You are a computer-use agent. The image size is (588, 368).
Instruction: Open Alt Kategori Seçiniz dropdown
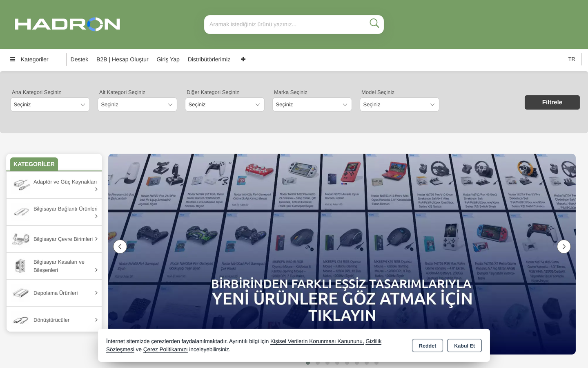137,105
